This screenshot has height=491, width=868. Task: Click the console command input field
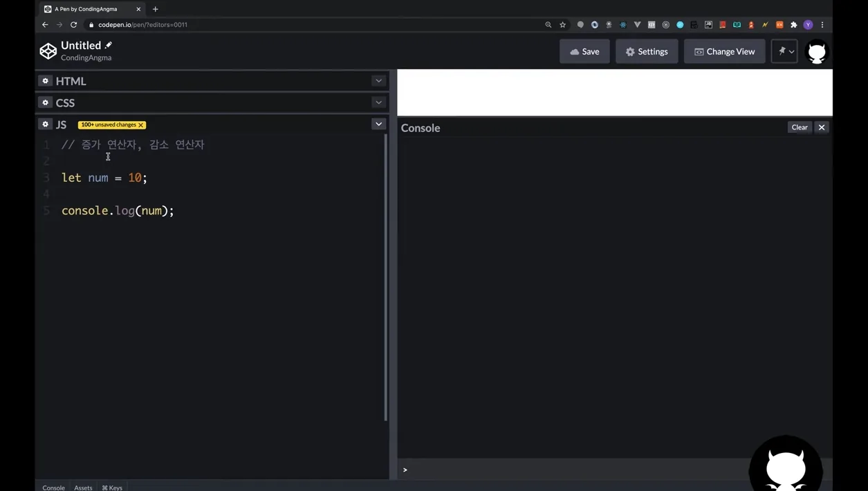(616, 470)
